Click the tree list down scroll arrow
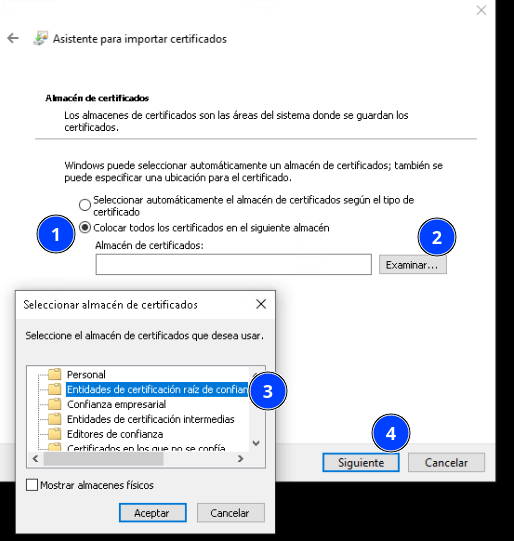The height and width of the screenshot is (541, 514). (x=256, y=443)
